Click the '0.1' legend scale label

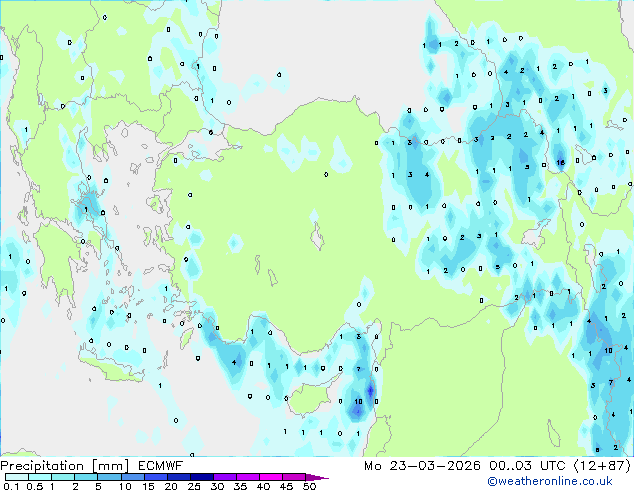pyautogui.click(x=11, y=486)
